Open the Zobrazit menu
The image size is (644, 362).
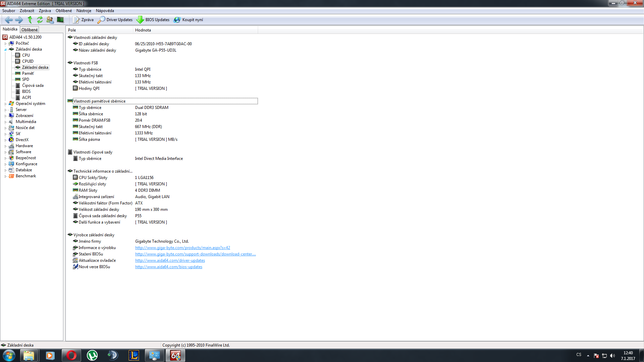coord(27,11)
